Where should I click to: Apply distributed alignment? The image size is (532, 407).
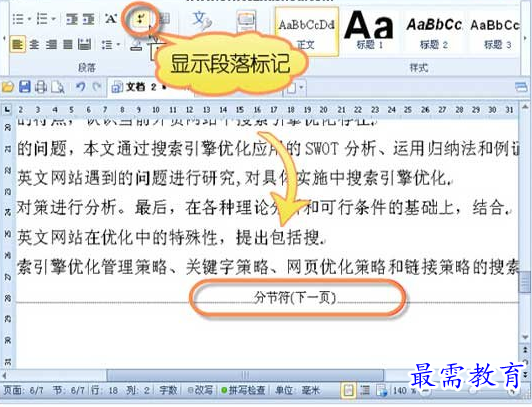tap(84, 44)
